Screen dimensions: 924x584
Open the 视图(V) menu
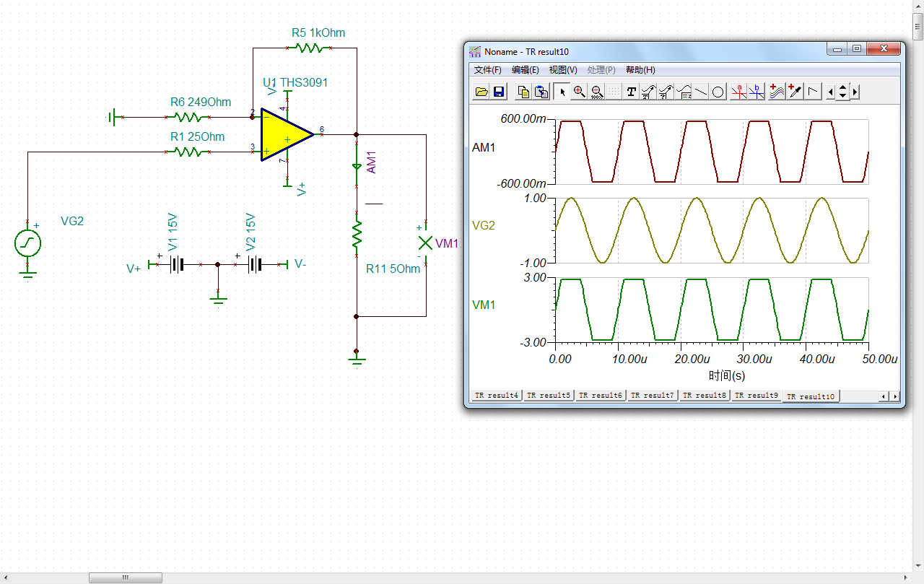(x=563, y=70)
